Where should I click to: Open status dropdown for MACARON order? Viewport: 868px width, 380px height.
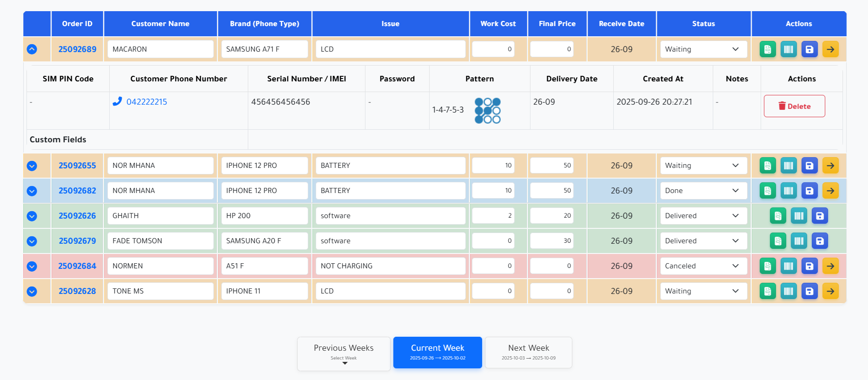[703, 49]
